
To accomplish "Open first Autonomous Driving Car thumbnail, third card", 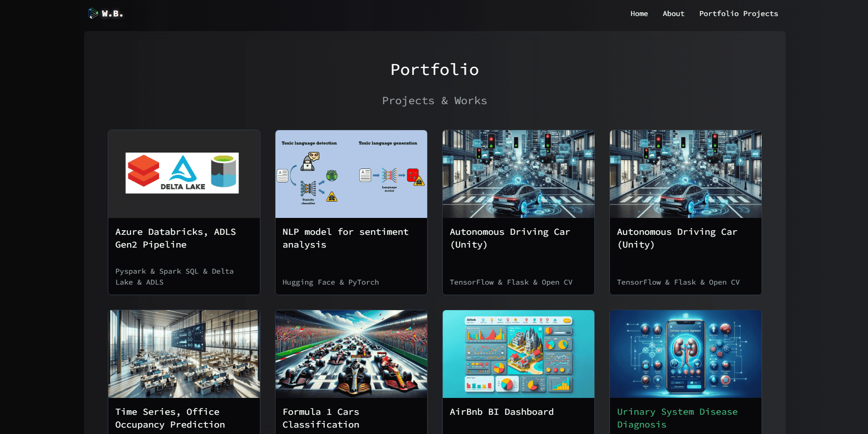I will point(519,174).
